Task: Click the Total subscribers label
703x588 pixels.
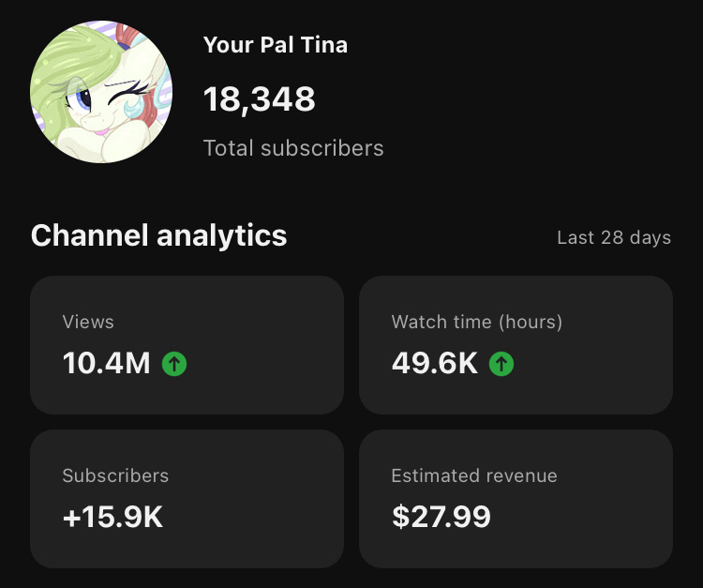Action: [x=293, y=148]
